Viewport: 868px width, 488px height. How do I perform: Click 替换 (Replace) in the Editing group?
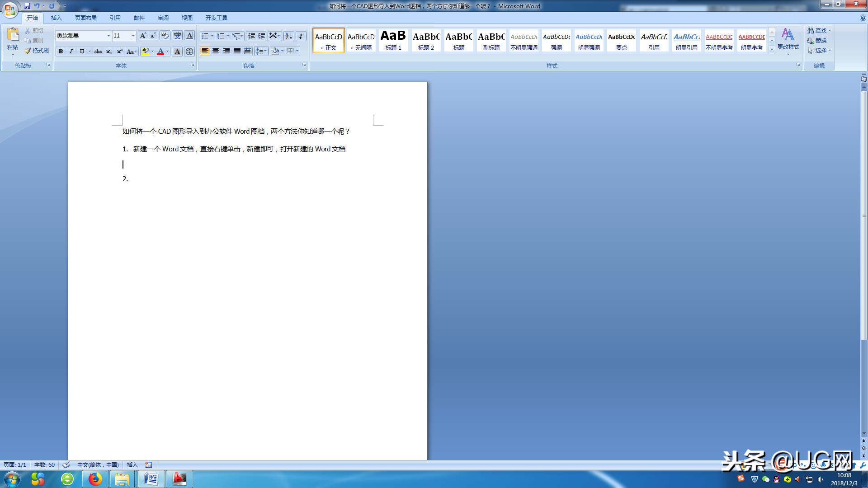pos(817,41)
